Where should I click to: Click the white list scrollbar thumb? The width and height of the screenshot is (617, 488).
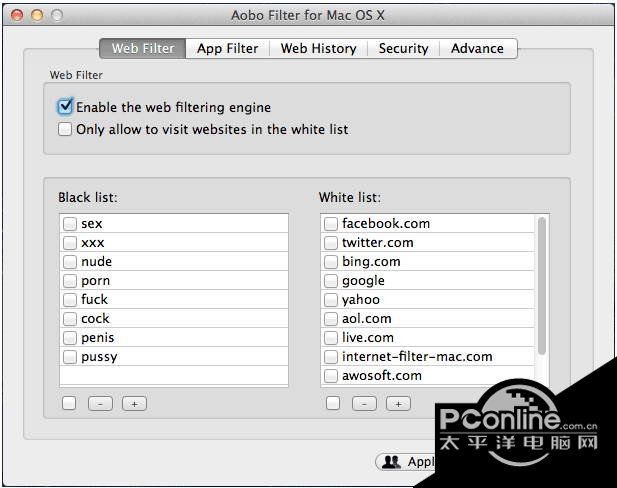click(541, 285)
